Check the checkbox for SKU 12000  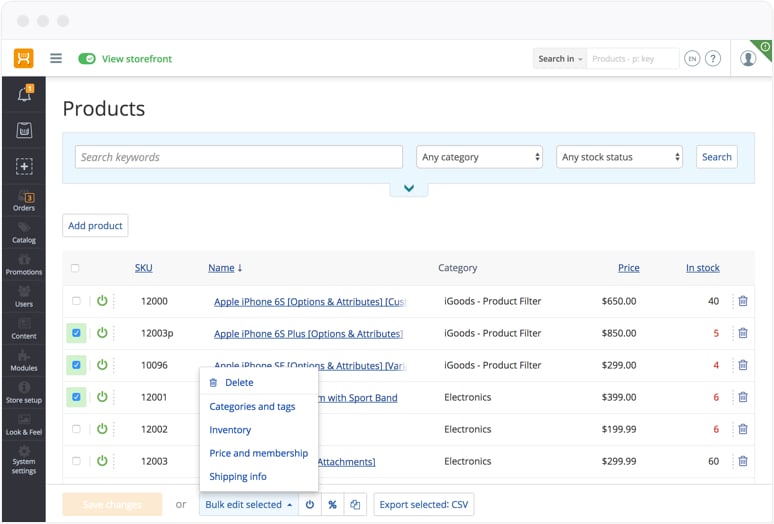tap(76, 301)
